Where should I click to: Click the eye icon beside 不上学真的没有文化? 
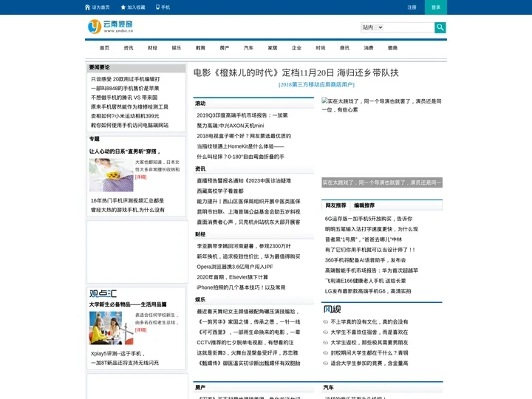coord(326,321)
